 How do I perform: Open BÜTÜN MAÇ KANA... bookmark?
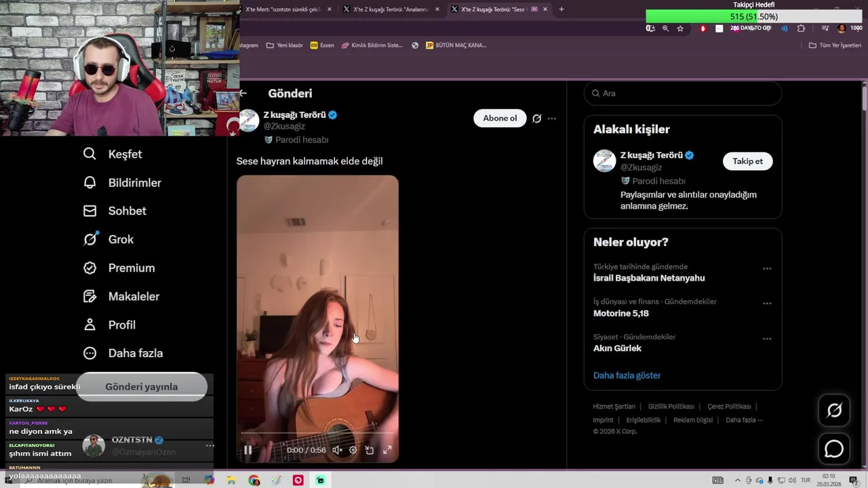point(456,45)
